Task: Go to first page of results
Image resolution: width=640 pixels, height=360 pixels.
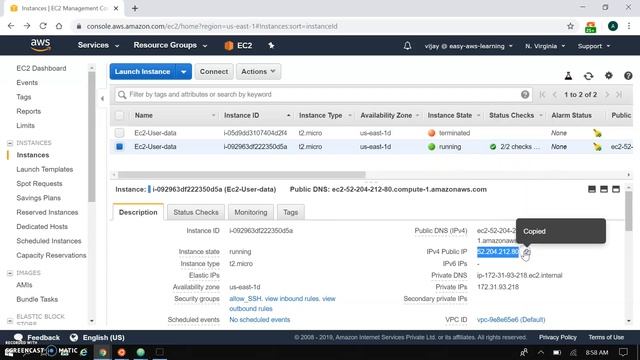Action: [x=542, y=95]
